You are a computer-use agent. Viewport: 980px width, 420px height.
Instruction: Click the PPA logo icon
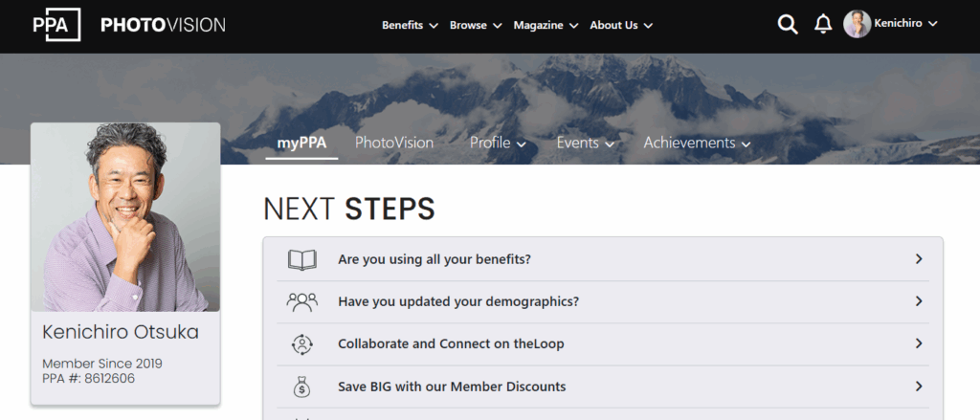pyautogui.click(x=56, y=25)
